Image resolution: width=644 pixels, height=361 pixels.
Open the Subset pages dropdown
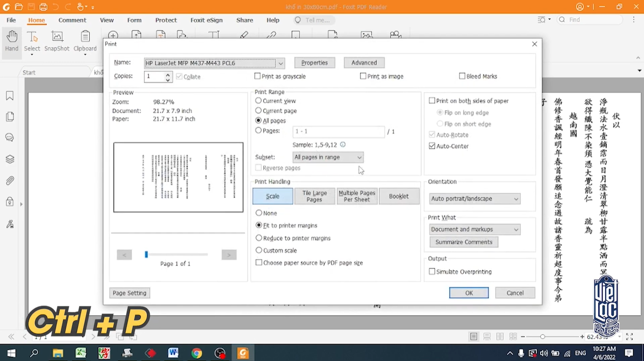[x=328, y=158]
